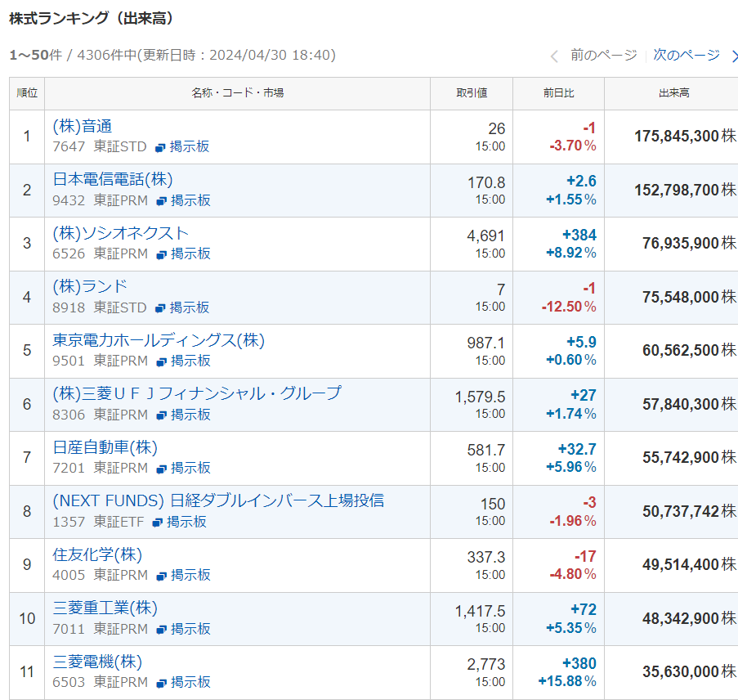Click the 順位 column header

pyautogui.click(x=27, y=93)
